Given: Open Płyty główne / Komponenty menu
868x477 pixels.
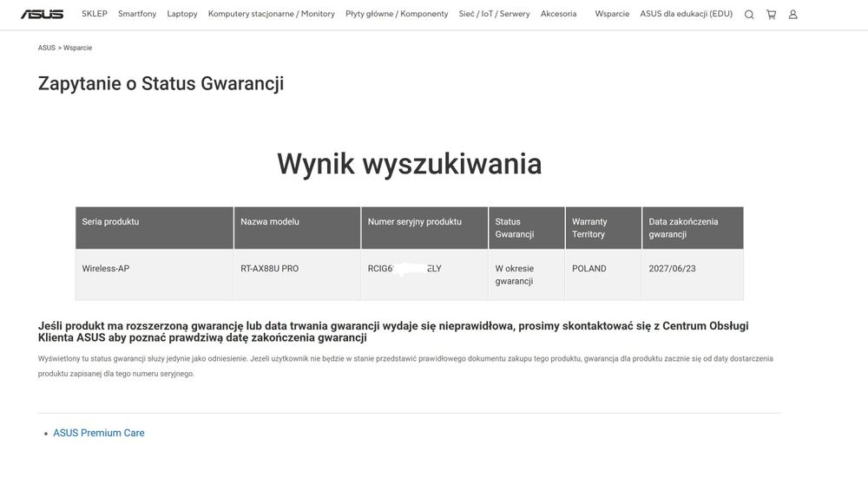Looking at the screenshot, I should (x=397, y=14).
